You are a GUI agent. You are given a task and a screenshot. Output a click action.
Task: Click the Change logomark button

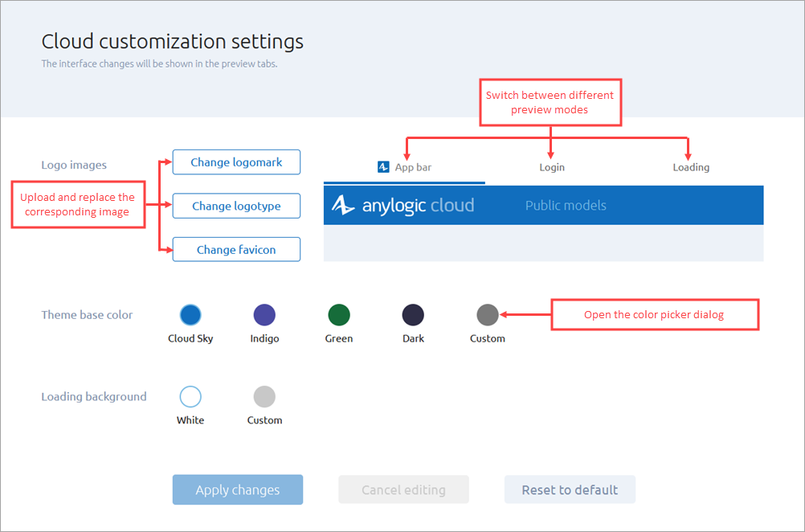[236, 162]
